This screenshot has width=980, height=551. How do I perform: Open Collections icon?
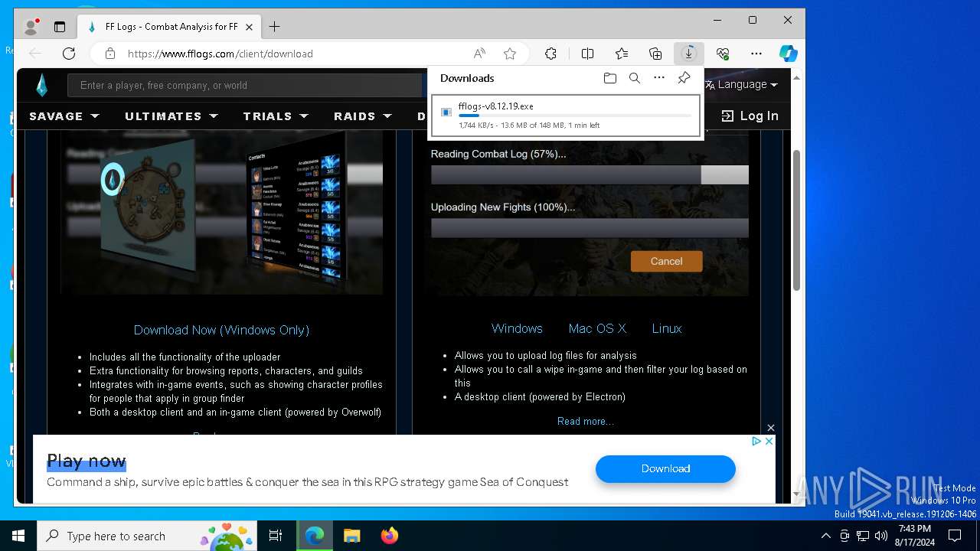(655, 54)
